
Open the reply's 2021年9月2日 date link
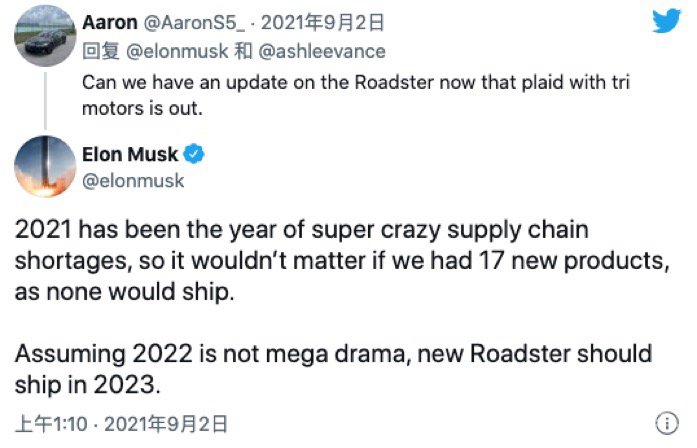(322, 23)
